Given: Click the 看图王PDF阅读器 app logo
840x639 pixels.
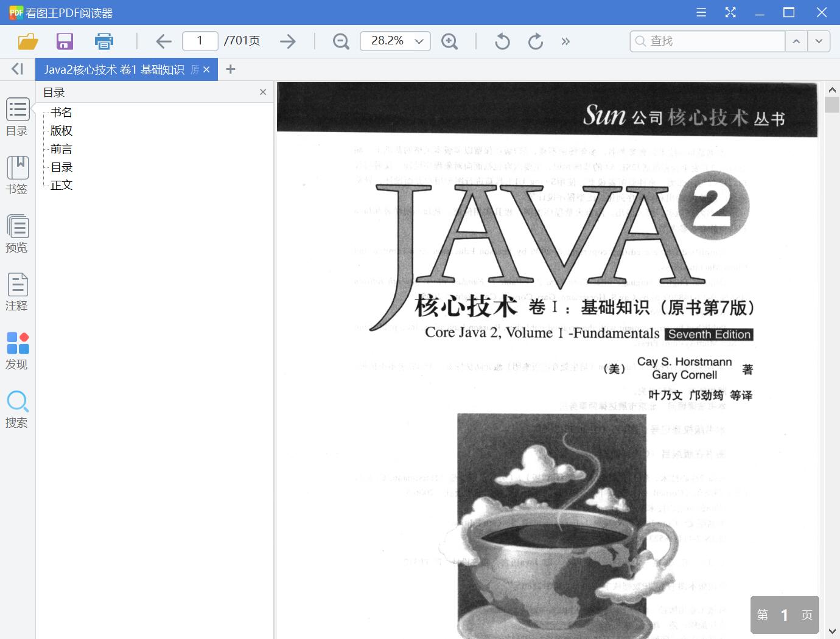Looking at the screenshot, I should pyautogui.click(x=16, y=12).
